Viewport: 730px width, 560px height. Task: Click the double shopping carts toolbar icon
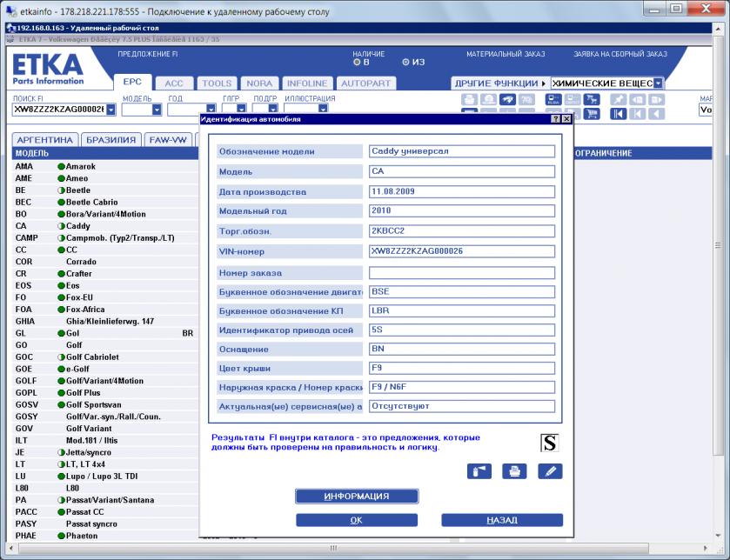(592, 99)
